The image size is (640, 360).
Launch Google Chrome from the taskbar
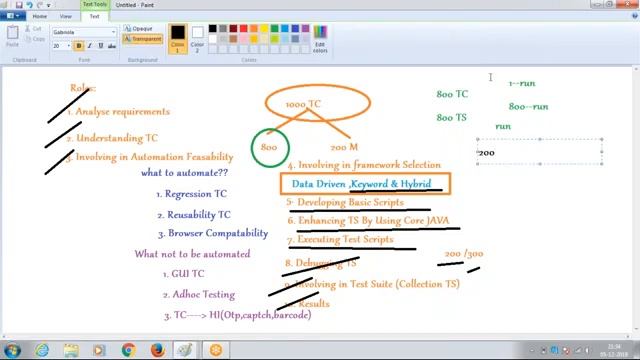pyautogui.click(x=129, y=350)
